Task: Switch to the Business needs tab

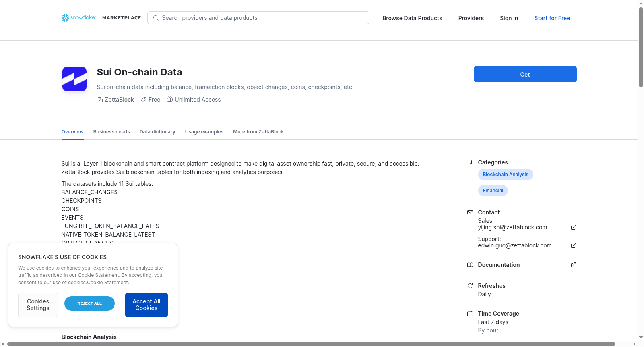Action: pyautogui.click(x=111, y=132)
